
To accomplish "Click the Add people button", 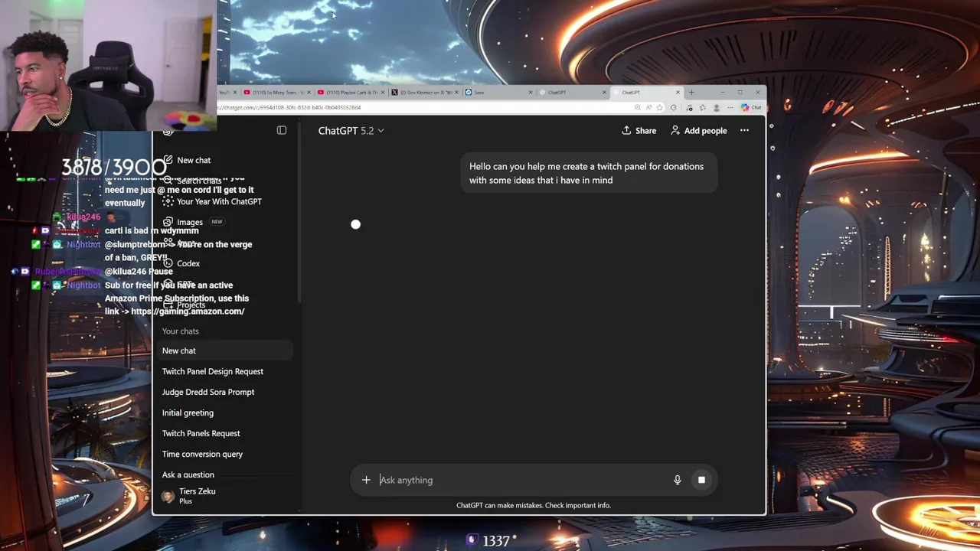I will [699, 131].
